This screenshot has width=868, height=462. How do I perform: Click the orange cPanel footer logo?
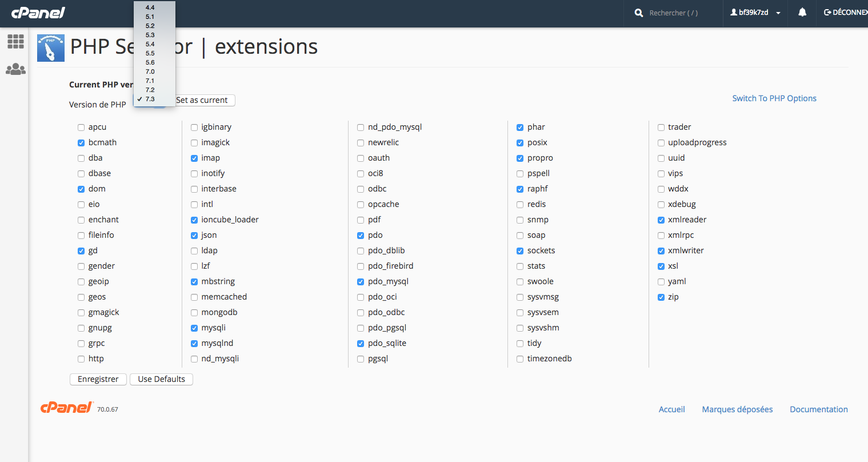[67, 407]
